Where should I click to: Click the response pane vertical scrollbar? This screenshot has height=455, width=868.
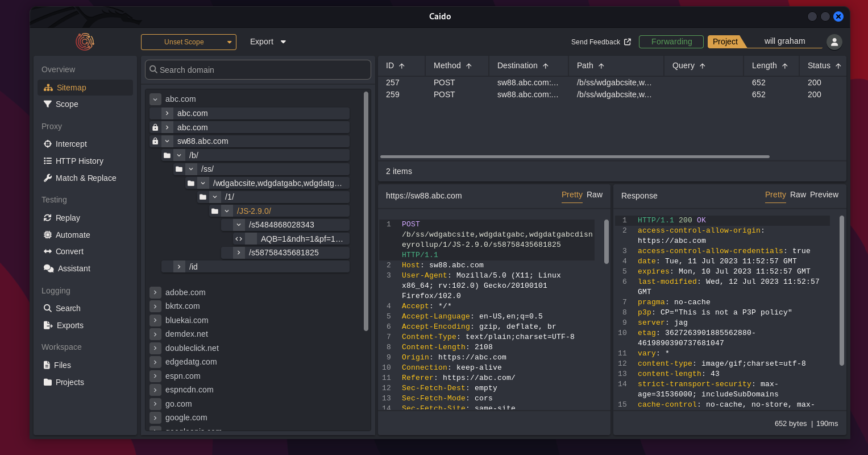click(842, 290)
